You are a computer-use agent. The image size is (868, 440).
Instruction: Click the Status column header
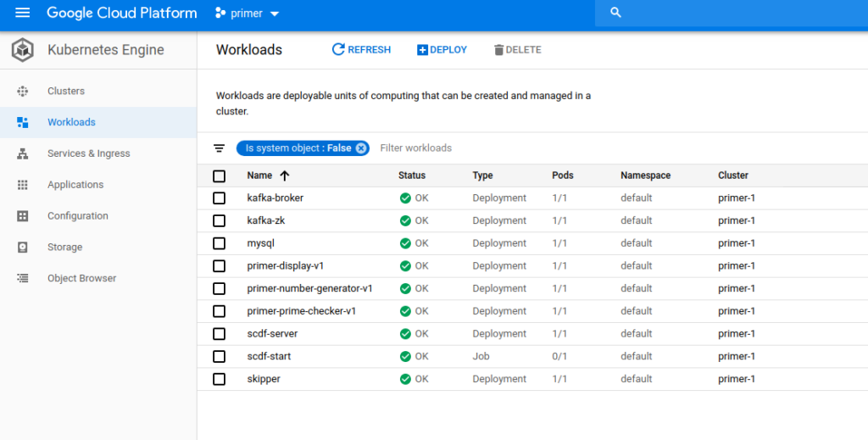412,175
